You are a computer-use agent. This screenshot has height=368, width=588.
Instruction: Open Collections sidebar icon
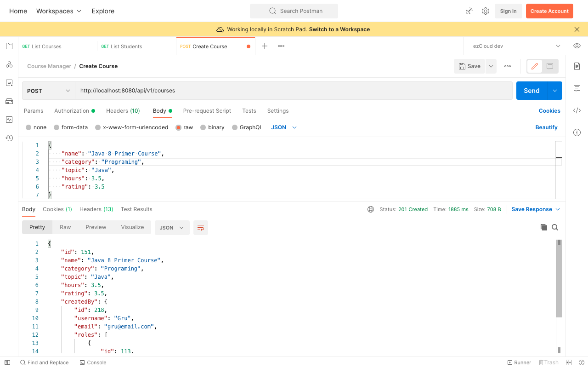point(9,46)
